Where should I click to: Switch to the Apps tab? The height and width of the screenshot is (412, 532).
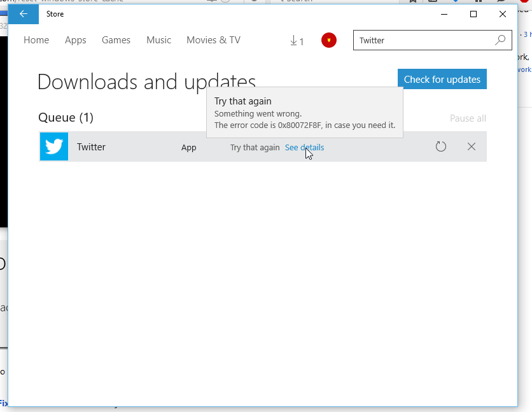point(76,40)
